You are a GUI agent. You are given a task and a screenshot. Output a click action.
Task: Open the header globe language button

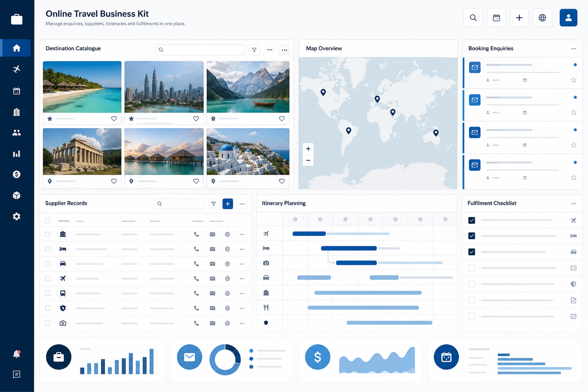tap(542, 18)
